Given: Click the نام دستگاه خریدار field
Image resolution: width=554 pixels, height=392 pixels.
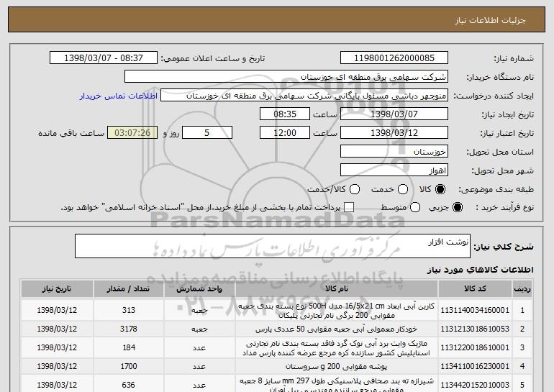Looking at the screenshot, I should coord(286,77).
